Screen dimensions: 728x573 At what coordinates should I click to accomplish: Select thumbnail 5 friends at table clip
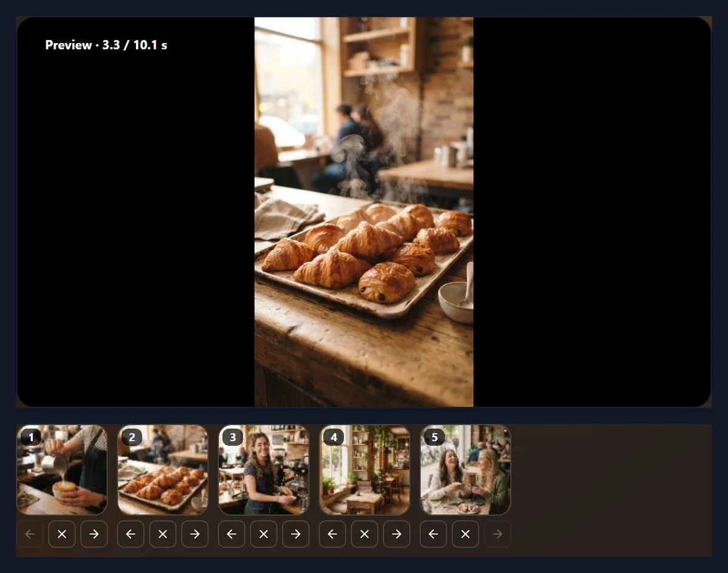pyautogui.click(x=465, y=470)
